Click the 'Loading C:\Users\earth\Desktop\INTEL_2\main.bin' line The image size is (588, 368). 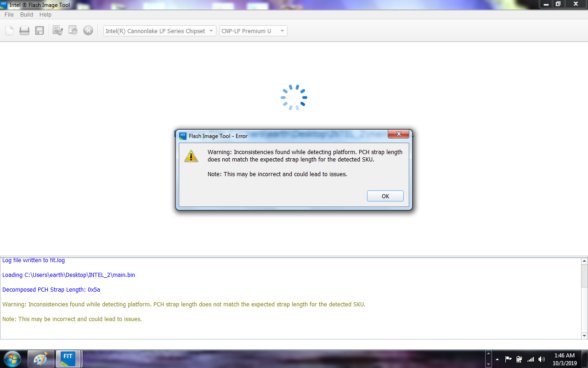[69, 275]
